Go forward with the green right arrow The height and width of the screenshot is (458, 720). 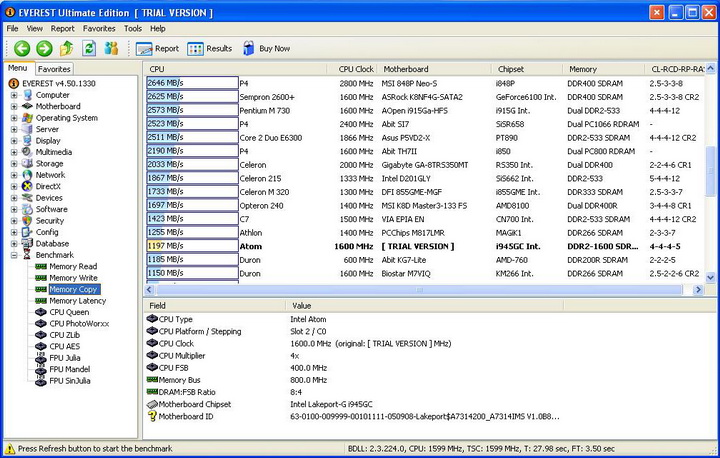click(x=45, y=48)
